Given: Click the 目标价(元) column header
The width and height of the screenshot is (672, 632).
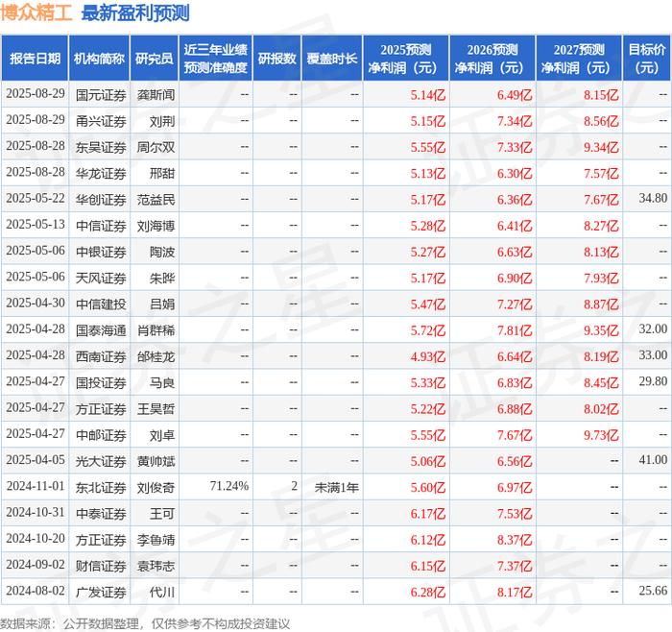Looking at the screenshot, I should (x=647, y=59).
